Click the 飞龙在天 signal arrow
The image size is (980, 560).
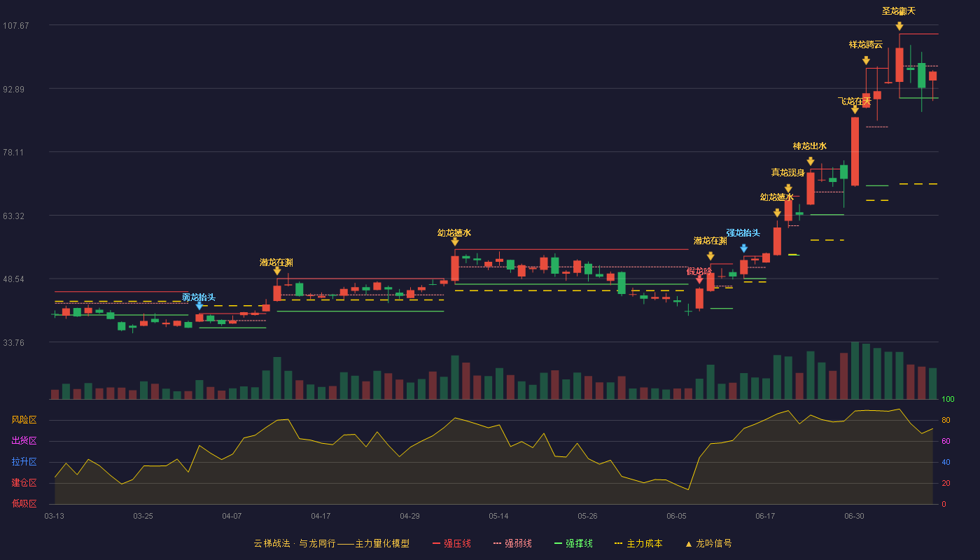pos(855,110)
